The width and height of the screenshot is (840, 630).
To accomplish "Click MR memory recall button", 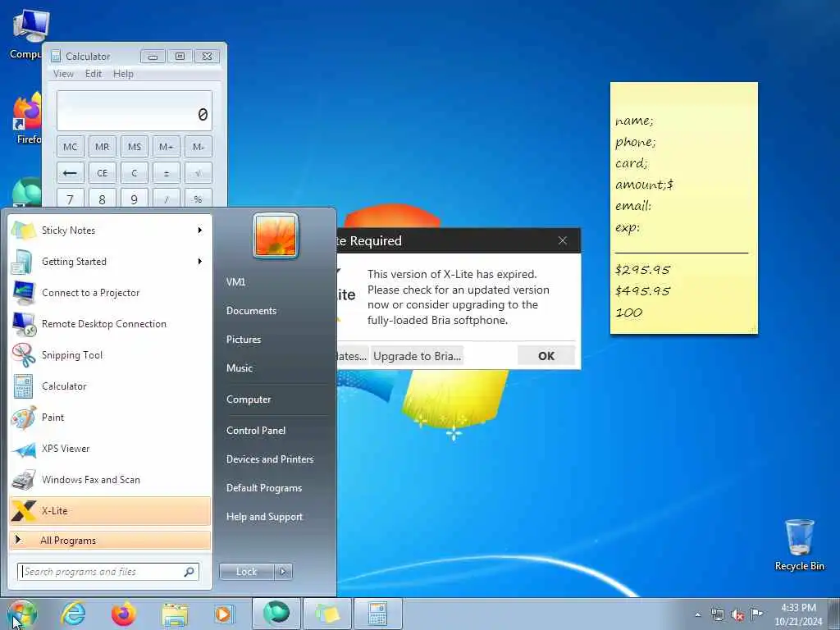I will tap(103, 146).
